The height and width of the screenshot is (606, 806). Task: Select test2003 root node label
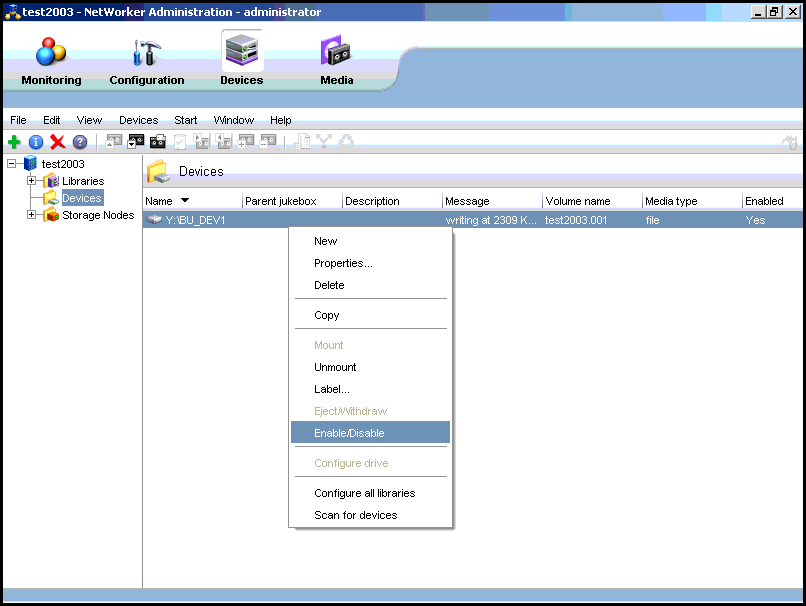point(63,164)
